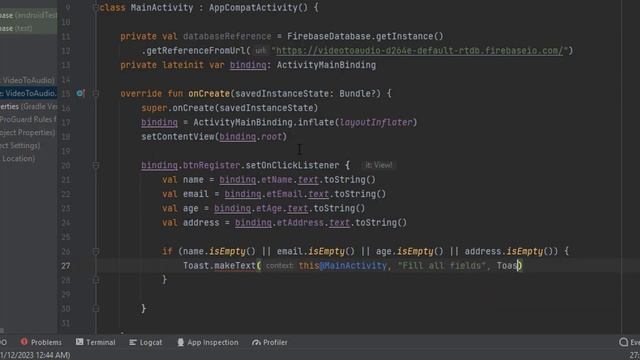Select the ProGuard Rules file row
This screenshot has width=640, height=360.
[28, 119]
